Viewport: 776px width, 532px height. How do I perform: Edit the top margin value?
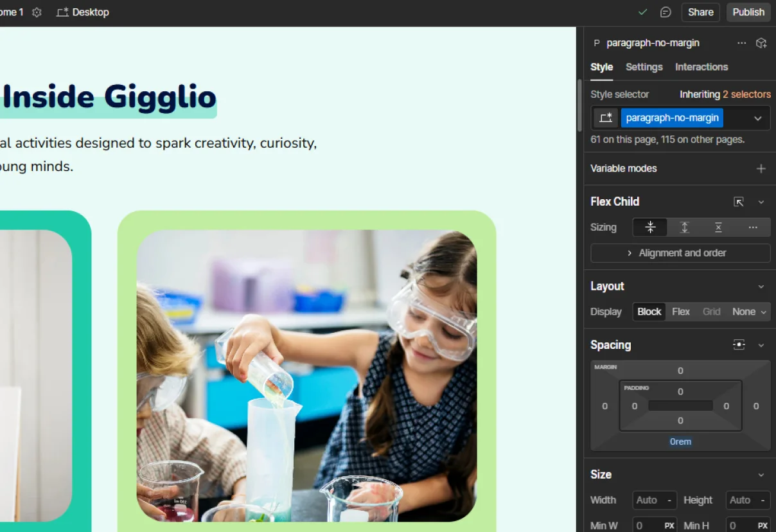click(680, 371)
